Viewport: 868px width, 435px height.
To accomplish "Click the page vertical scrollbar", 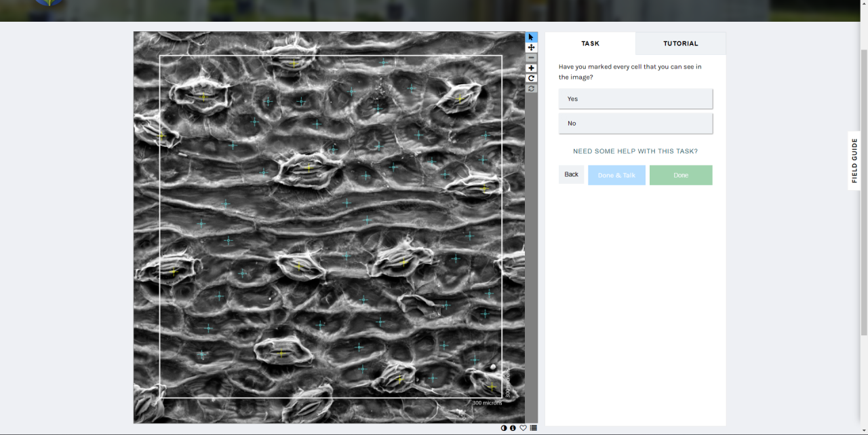I will pyautogui.click(x=863, y=192).
